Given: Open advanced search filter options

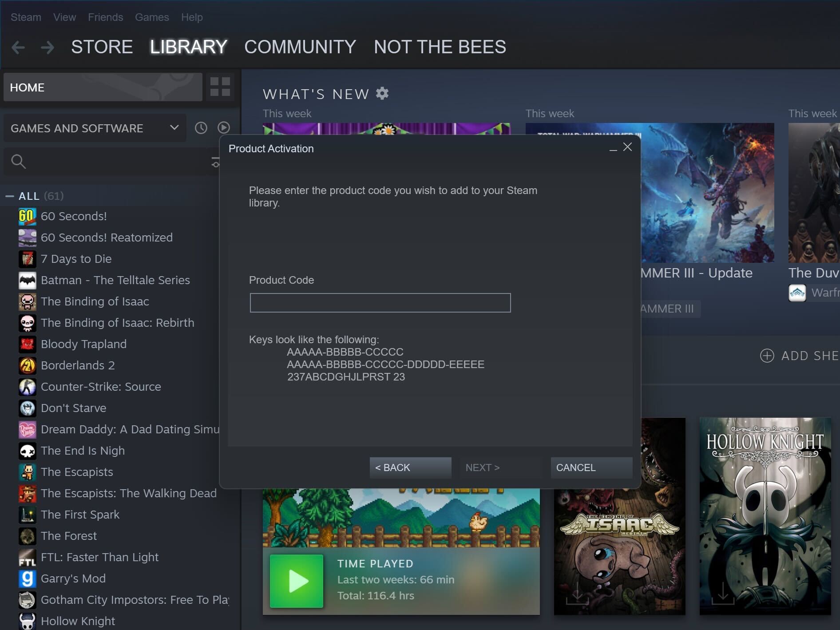Looking at the screenshot, I should (x=215, y=162).
